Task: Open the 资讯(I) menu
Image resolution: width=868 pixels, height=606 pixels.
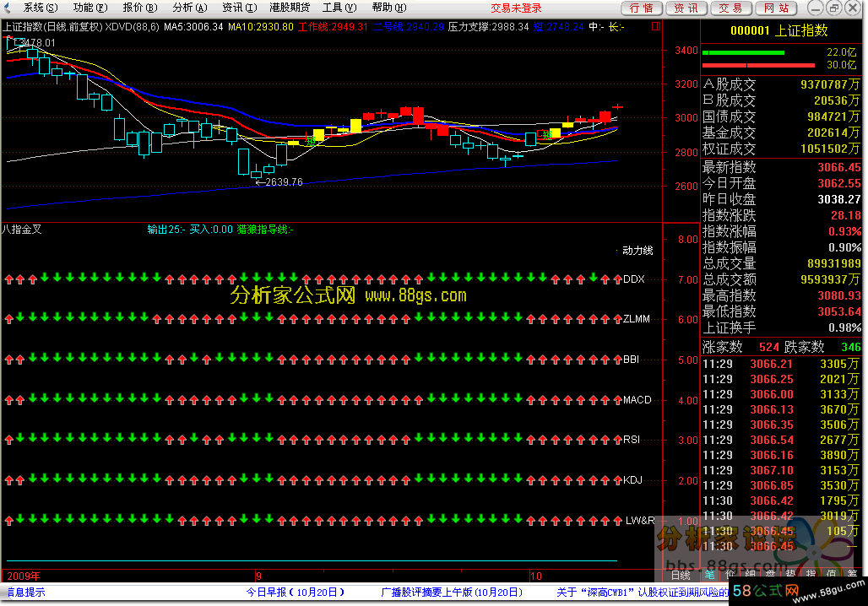Action: [239, 8]
